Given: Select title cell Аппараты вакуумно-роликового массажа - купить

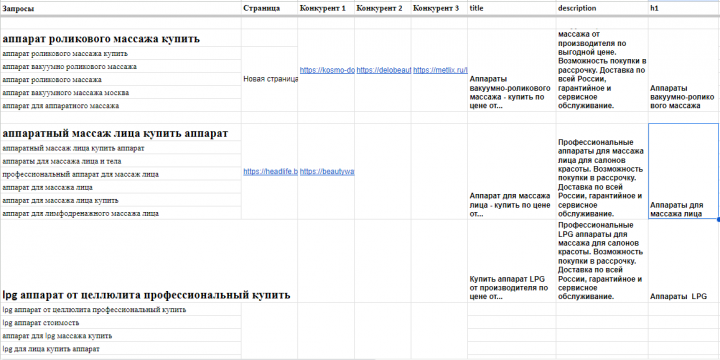Looking at the screenshot, I should click(512, 70).
